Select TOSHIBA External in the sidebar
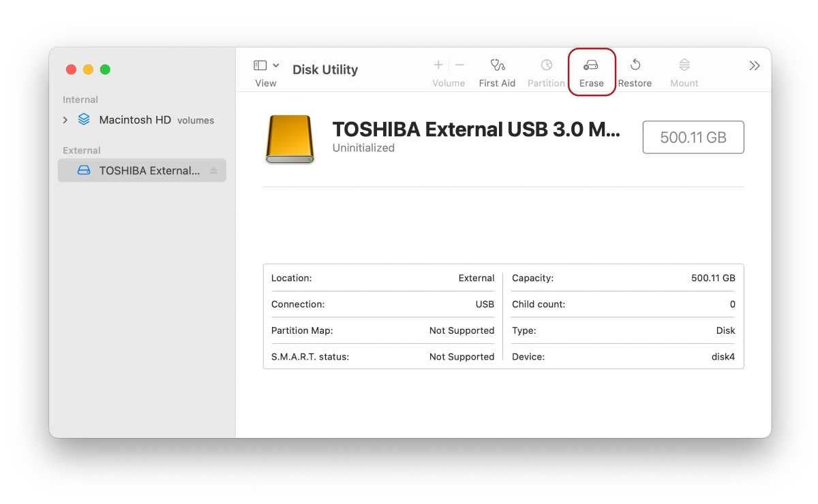The image size is (818, 504). click(149, 171)
